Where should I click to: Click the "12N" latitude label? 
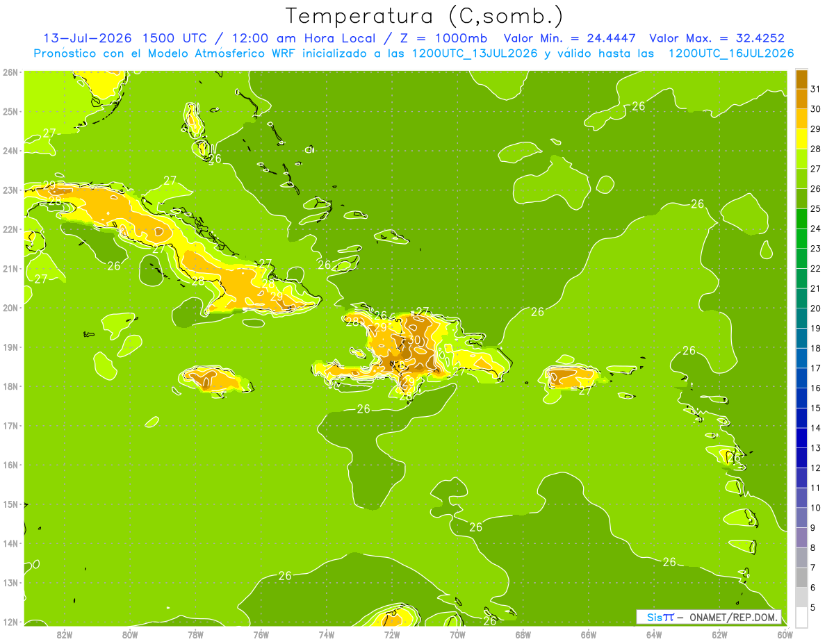pos(10,622)
